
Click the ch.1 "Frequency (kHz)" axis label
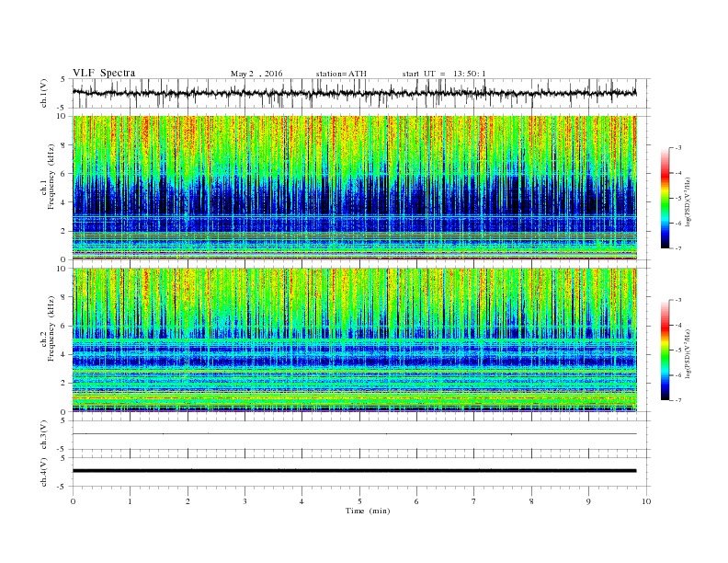click(x=51, y=177)
